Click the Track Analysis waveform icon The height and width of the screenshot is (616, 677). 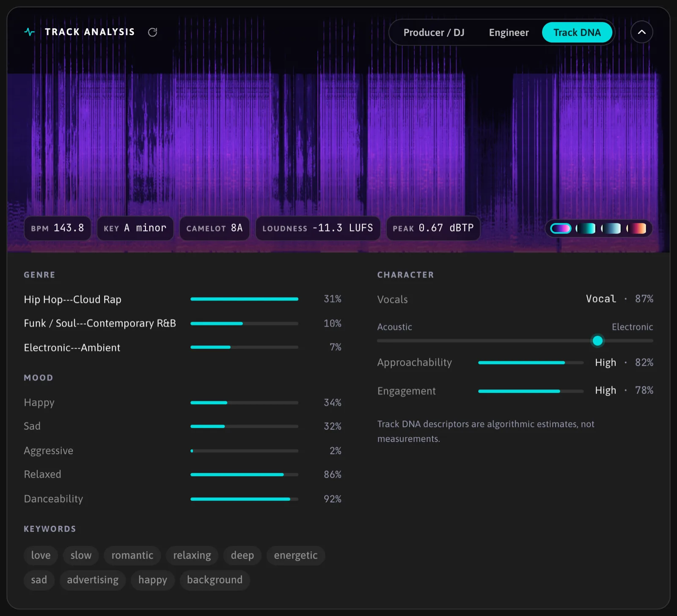point(30,32)
